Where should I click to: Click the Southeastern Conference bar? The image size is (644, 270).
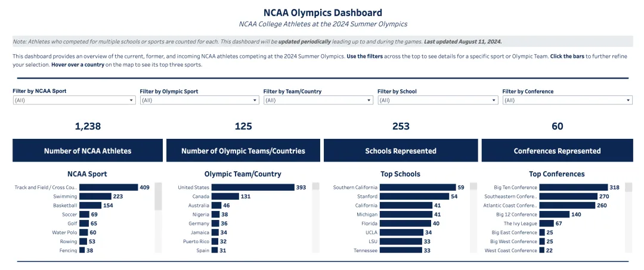click(568, 196)
